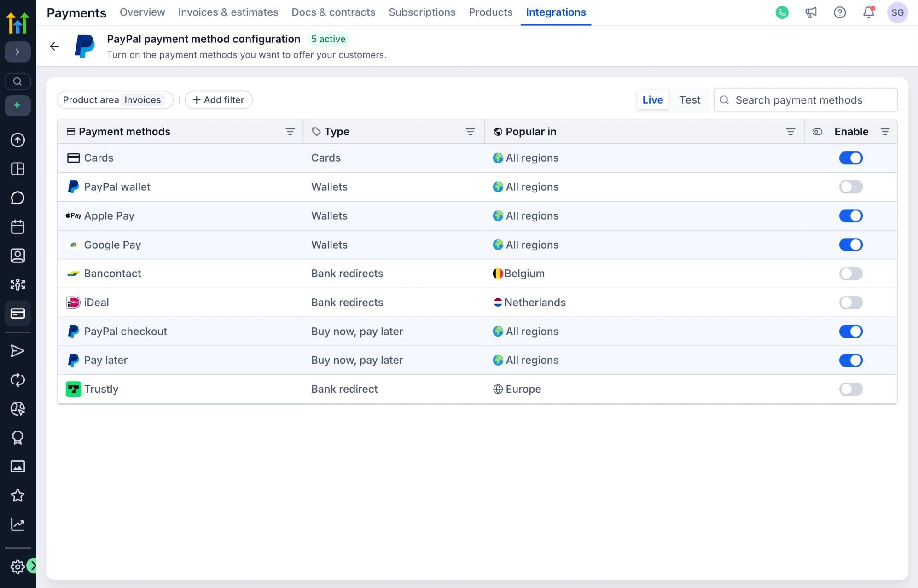Click the Netherlands region cell
The image size is (918, 588).
coord(529,303)
